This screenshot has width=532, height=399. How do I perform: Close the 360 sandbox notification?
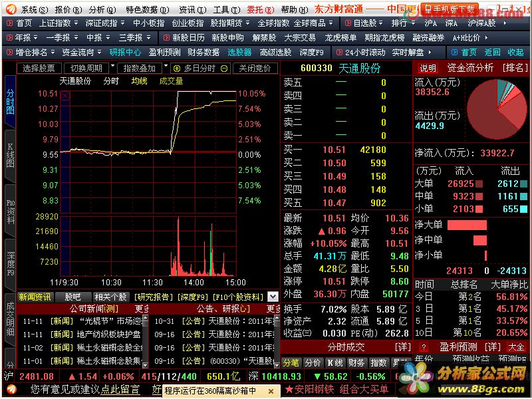point(271,391)
